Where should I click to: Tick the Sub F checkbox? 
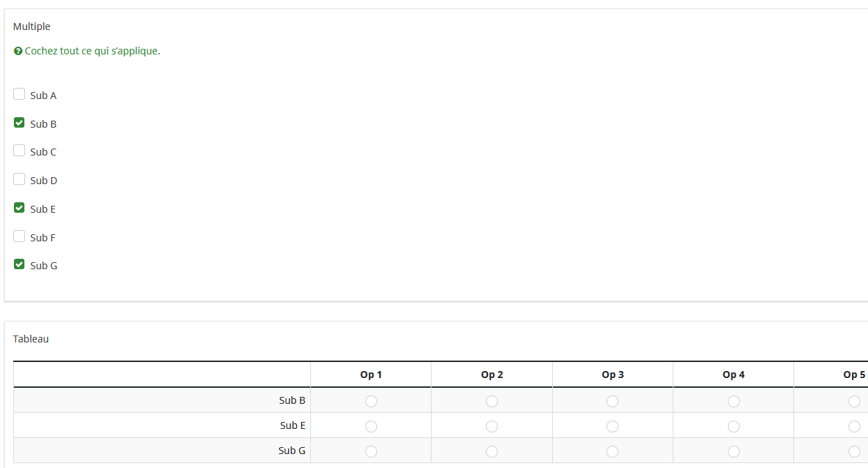tap(20, 236)
